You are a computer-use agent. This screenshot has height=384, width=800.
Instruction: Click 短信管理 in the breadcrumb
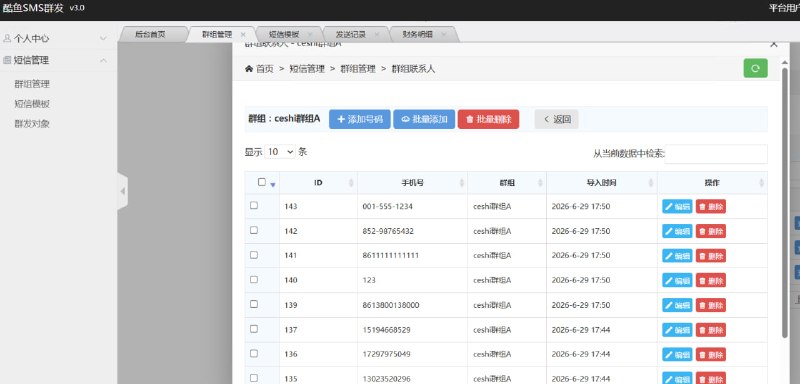307,69
